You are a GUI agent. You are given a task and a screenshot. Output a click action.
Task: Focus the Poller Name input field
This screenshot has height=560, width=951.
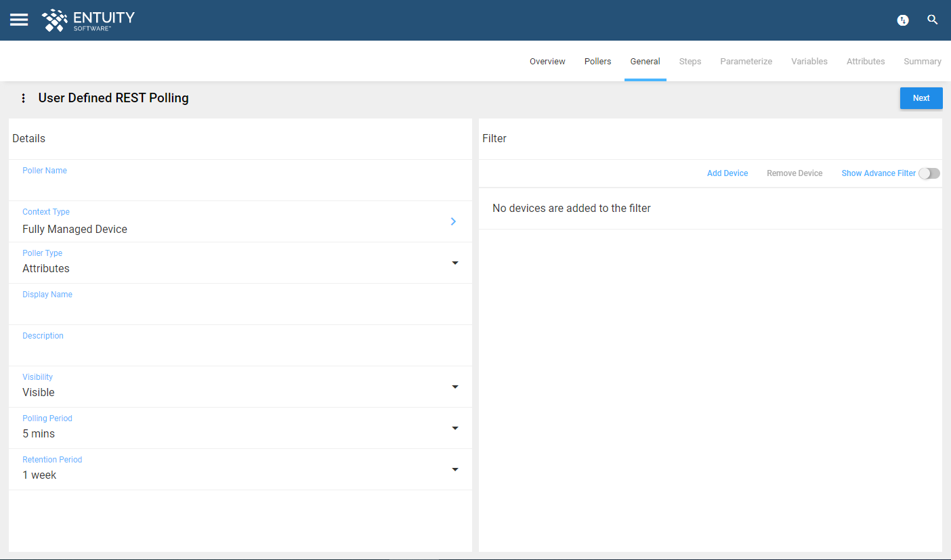(x=240, y=181)
